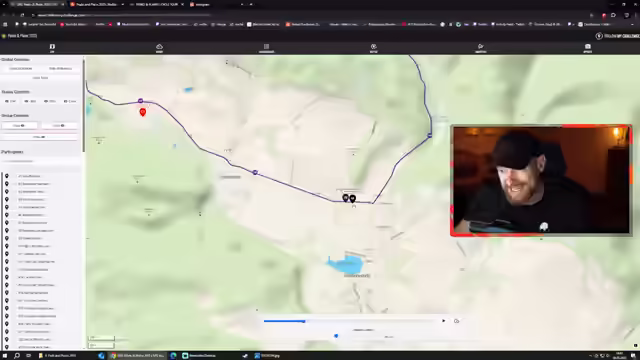
Task: Open the list icon tab in navigation bar
Action: point(266,48)
